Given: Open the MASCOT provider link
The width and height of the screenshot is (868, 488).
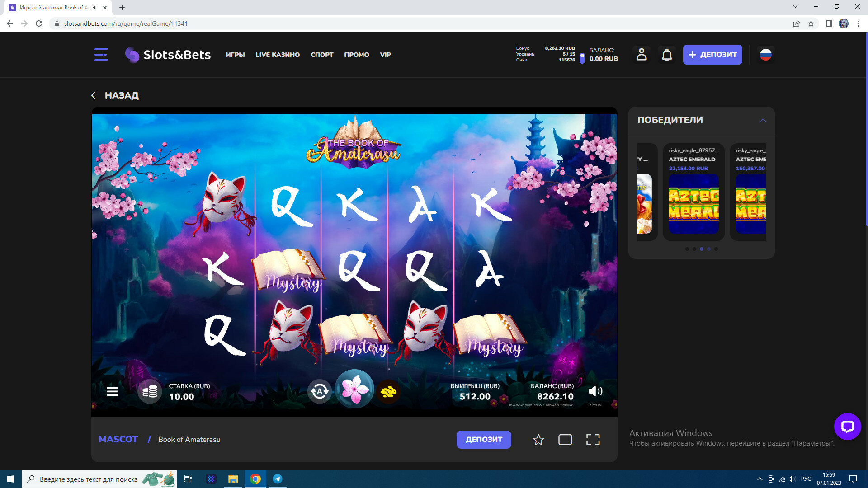Looking at the screenshot, I should [x=118, y=439].
